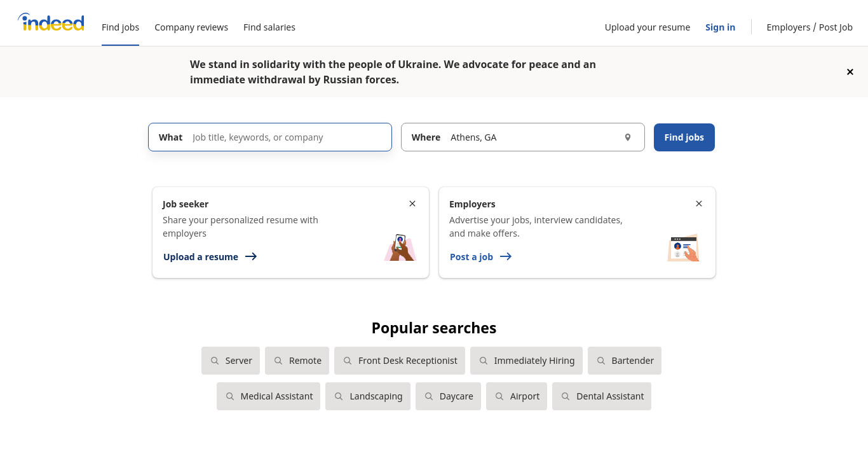Click the arrow next to Upload a resume

(251, 256)
